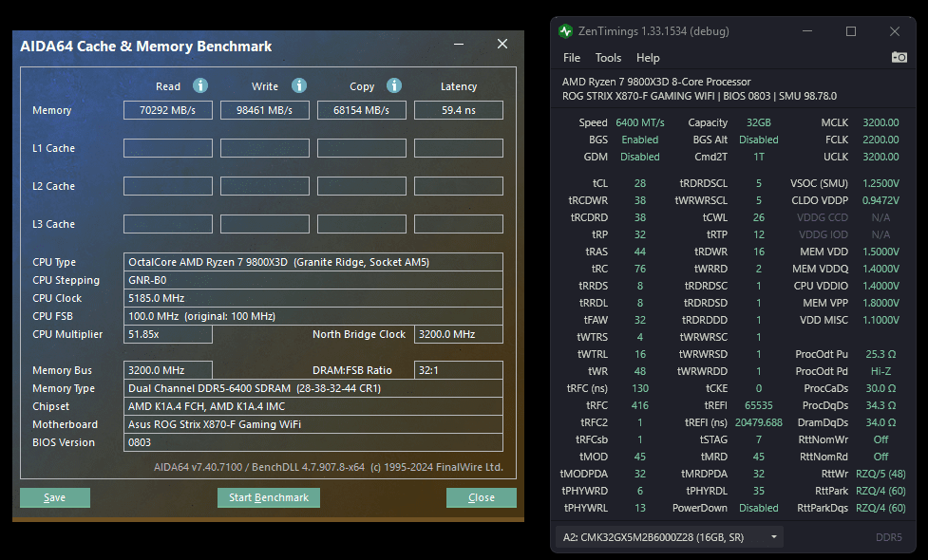This screenshot has width=928, height=560.
Task: Click Start Benchmark in AIDA64
Action: pyautogui.click(x=269, y=498)
